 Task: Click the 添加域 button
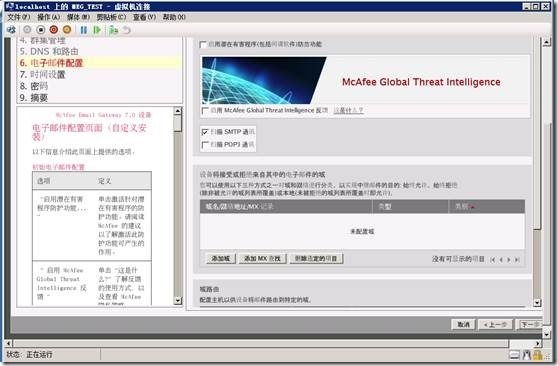click(x=221, y=258)
